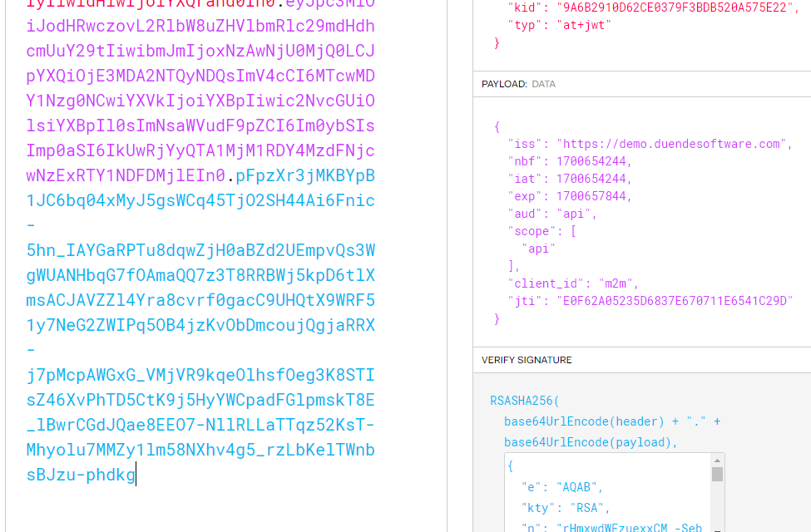Click the "typ" value "at+jwt" in header

coord(583,25)
